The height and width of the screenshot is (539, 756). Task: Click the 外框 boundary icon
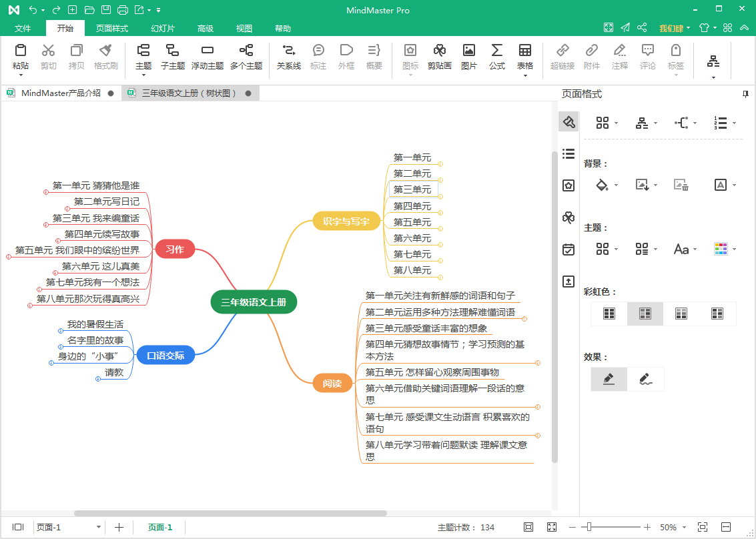click(346, 51)
